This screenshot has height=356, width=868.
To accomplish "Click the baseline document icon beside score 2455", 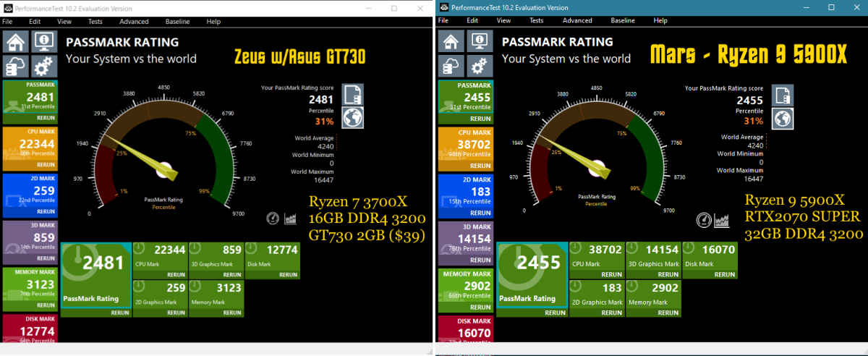I will (783, 95).
